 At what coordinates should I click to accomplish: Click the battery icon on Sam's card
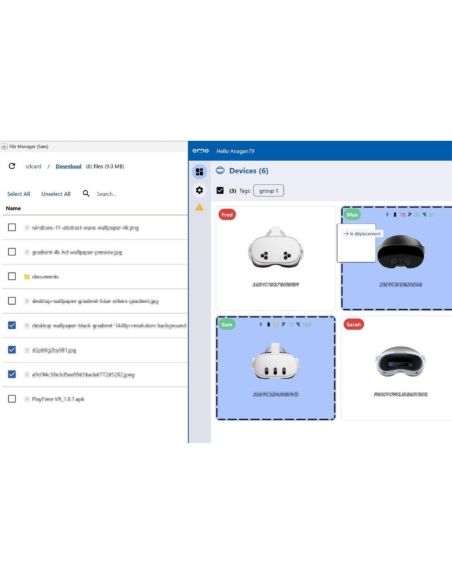[268, 324]
